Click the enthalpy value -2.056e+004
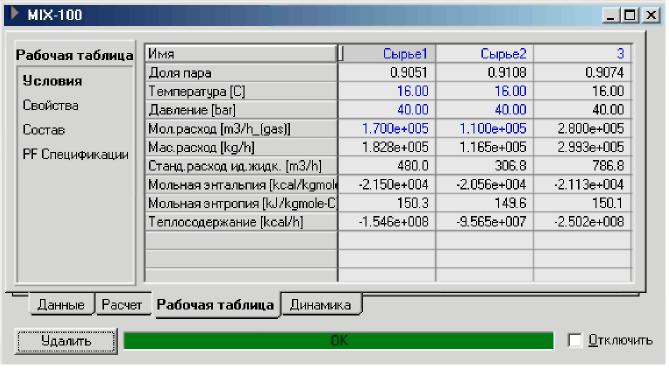This screenshot has height=369, width=669. (x=485, y=185)
